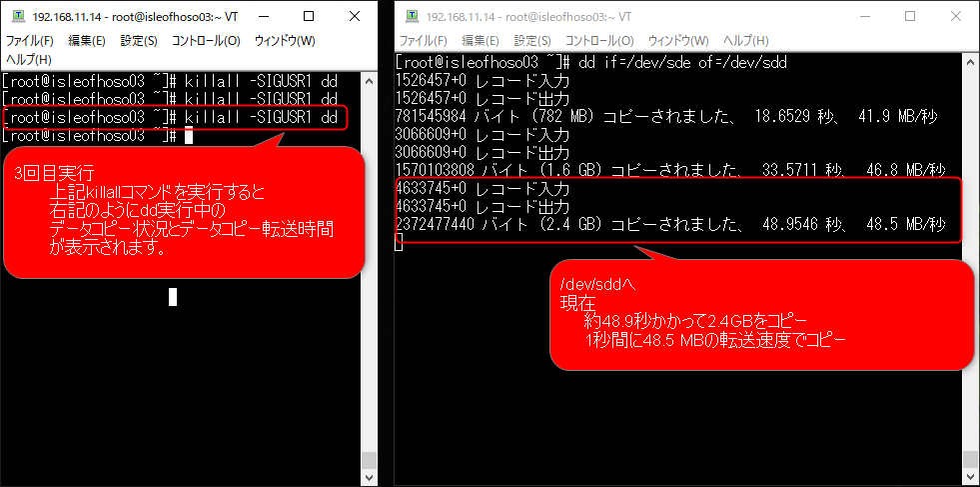Open ファイル(F) menu in left terminal window

click(x=29, y=41)
